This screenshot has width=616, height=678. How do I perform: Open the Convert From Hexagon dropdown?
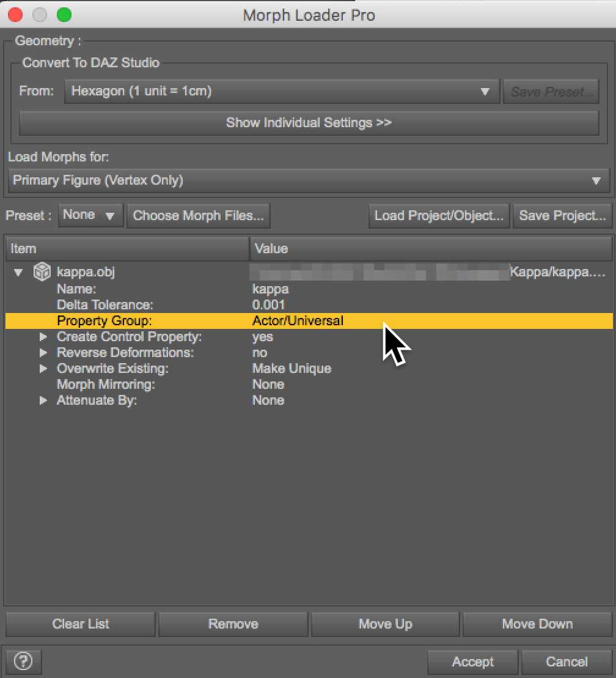tap(282, 92)
